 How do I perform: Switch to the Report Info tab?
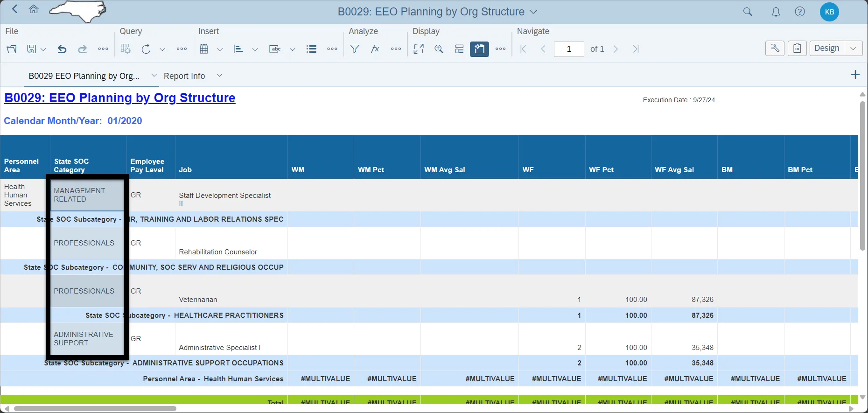[184, 76]
